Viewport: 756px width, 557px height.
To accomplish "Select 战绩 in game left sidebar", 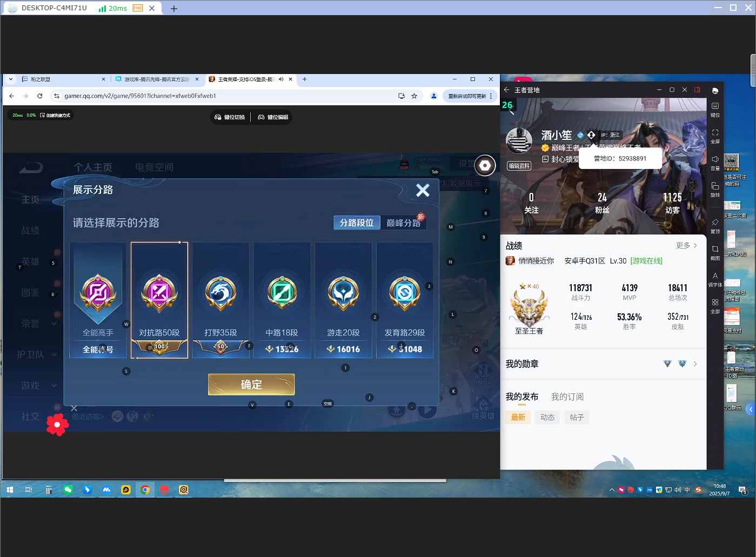I will (x=30, y=231).
